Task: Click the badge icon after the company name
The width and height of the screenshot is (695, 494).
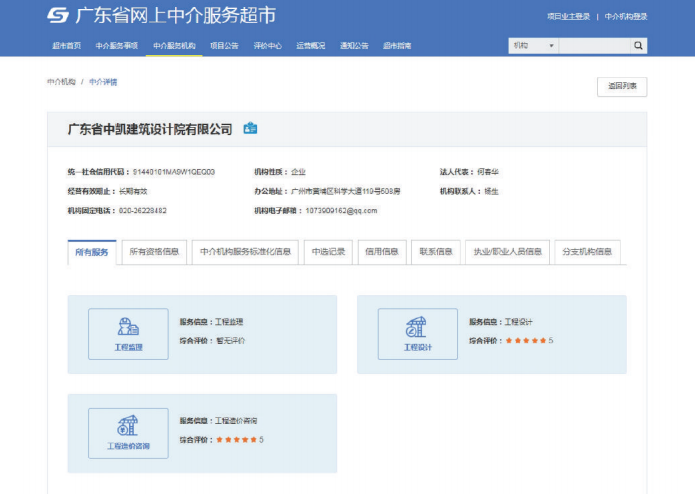Action: 250,128
